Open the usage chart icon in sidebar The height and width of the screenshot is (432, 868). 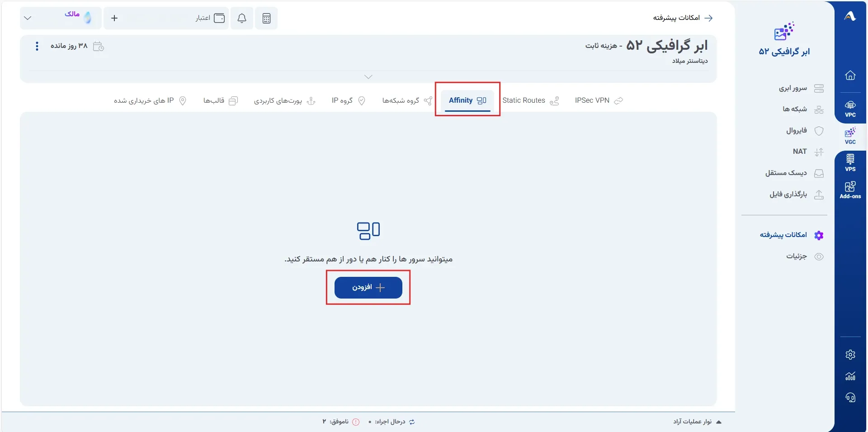pyautogui.click(x=850, y=376)
